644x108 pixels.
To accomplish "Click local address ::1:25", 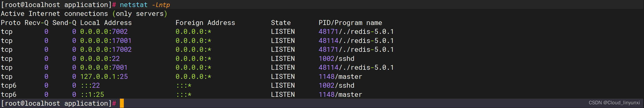I will click(92, 94).
